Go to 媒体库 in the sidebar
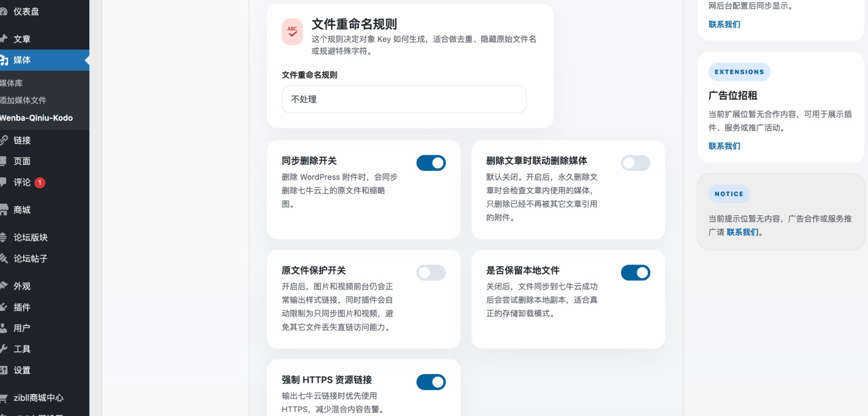This screenshot has height=416, width=868. point(11,82)
